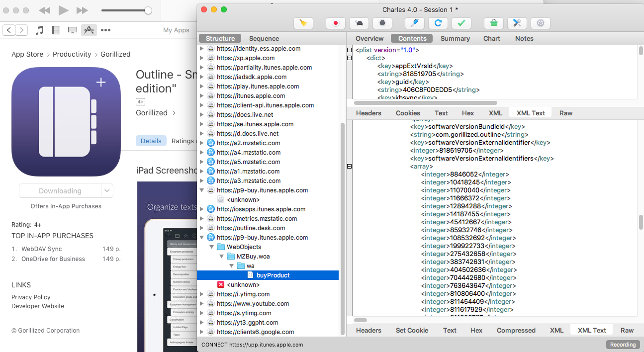
Task: Open the settings gear icon in Charles
Action: [x=540, y=23]
